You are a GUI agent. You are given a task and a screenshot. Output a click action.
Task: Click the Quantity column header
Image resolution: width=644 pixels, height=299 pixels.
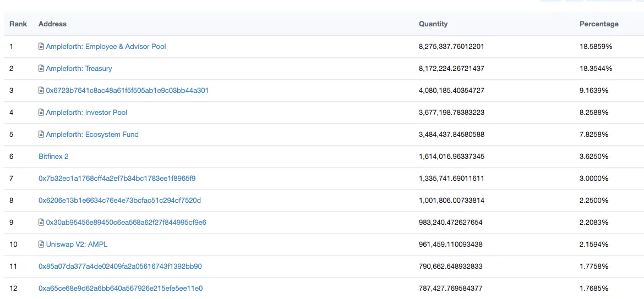pyautogui.click(x=433, y=24)
